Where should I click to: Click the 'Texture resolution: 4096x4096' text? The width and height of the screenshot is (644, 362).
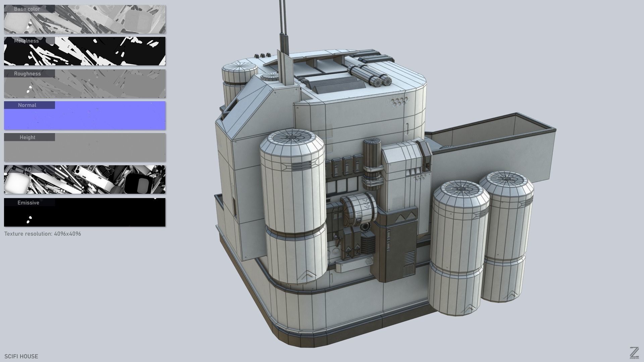[x=43, y=234]
